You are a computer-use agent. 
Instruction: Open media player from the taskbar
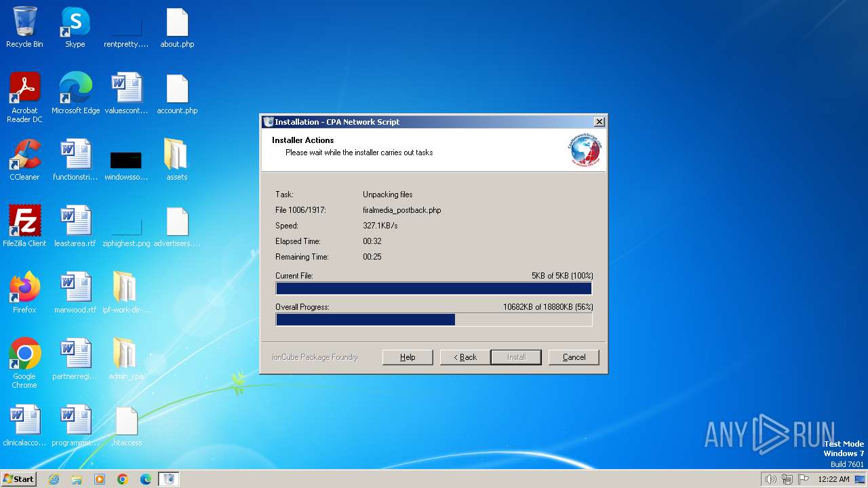[x=100, y=479]
